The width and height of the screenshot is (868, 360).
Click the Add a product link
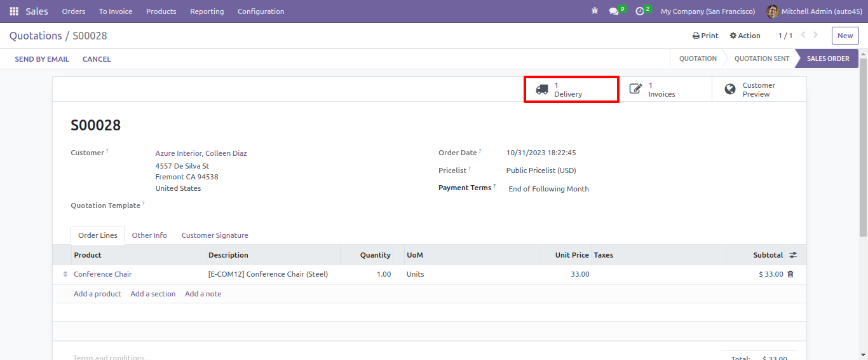coord(97,294)
